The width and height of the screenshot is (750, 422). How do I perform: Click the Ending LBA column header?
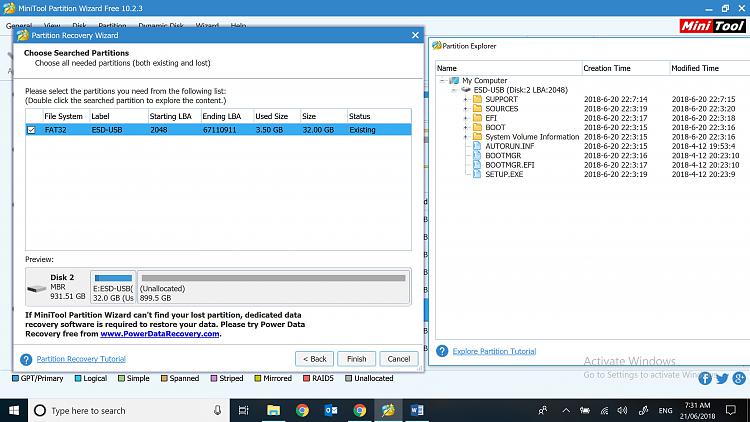[x=226, y=116]
